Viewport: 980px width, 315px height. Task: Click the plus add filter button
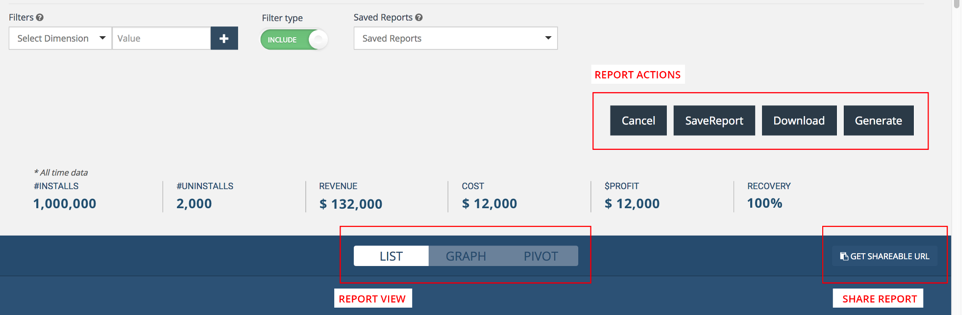(224, 38)
